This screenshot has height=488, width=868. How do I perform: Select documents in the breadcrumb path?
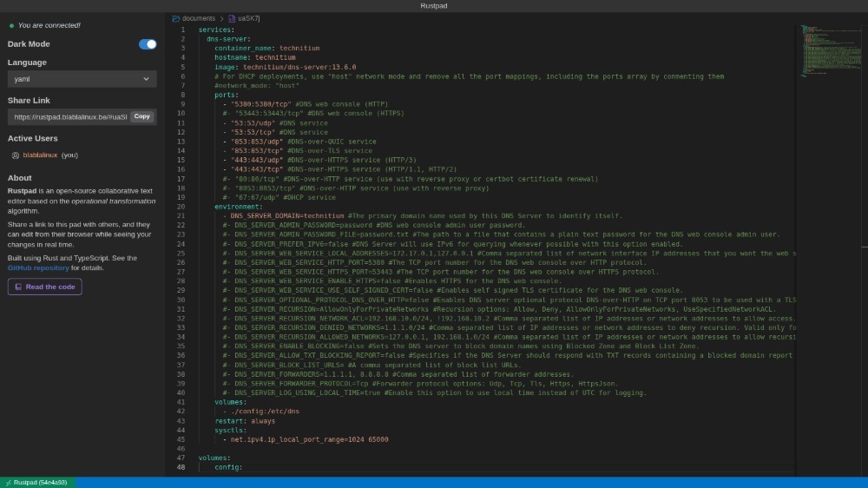click(x=199, y=18)
